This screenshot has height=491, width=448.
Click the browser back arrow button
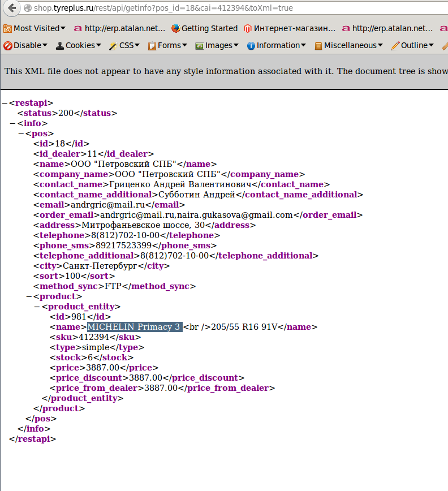(12, 8)
